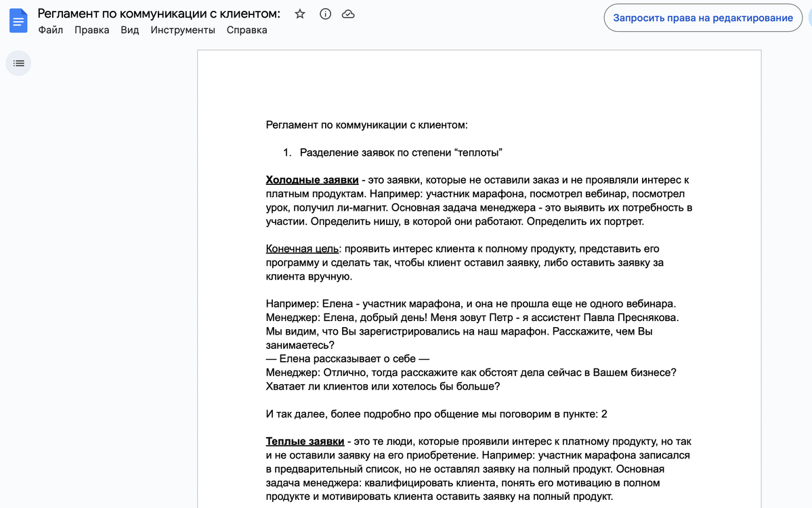Open the Инструменты menu
The width and height of the screenshot is (812, 508).
coord(183,30)
